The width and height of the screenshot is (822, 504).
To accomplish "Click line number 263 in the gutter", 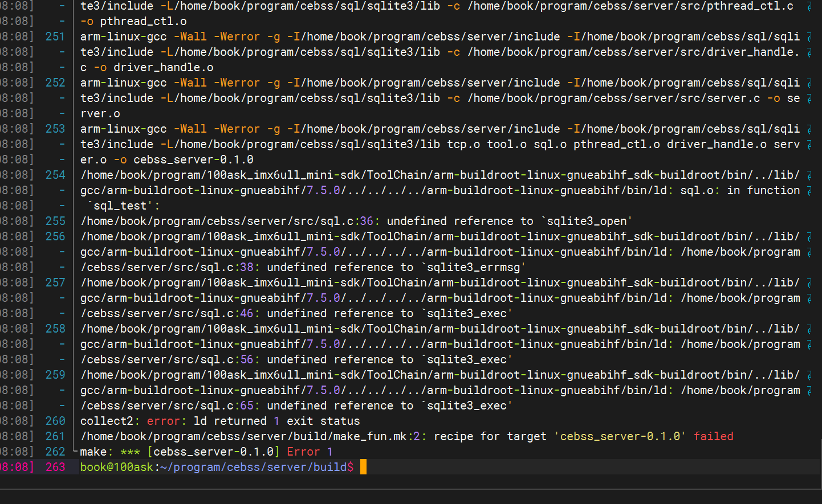I will pyautogui.click(x=55, y=466).
